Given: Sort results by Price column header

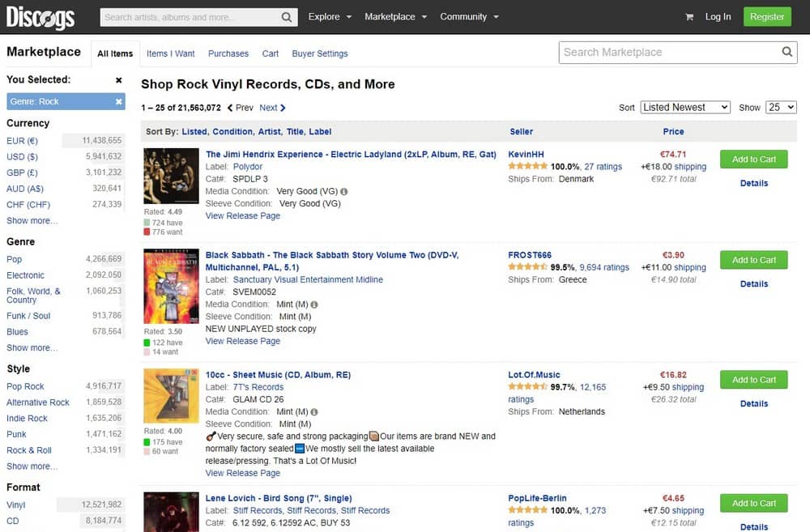Looking at the screenshot, I should click(673, 132).
